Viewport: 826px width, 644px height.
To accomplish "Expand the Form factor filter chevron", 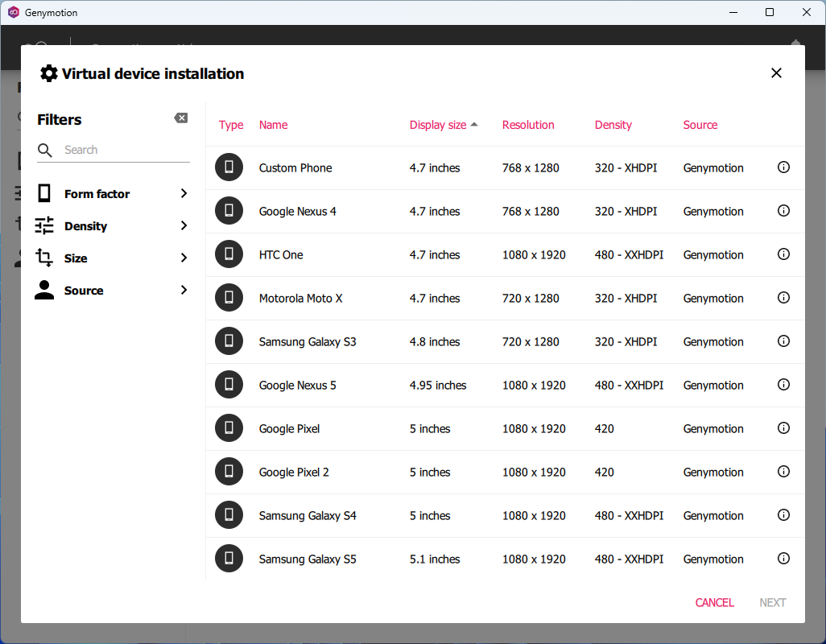I will pos(184,193).
